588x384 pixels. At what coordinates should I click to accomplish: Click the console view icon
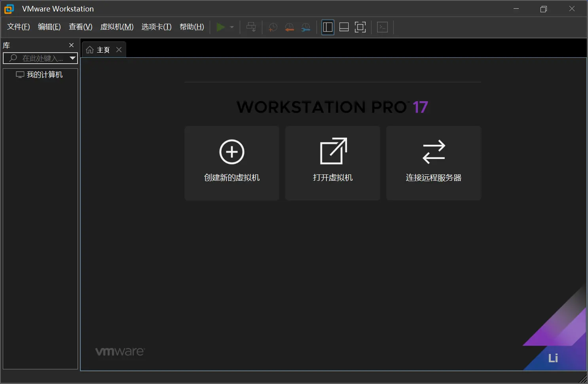coord(382,27)
